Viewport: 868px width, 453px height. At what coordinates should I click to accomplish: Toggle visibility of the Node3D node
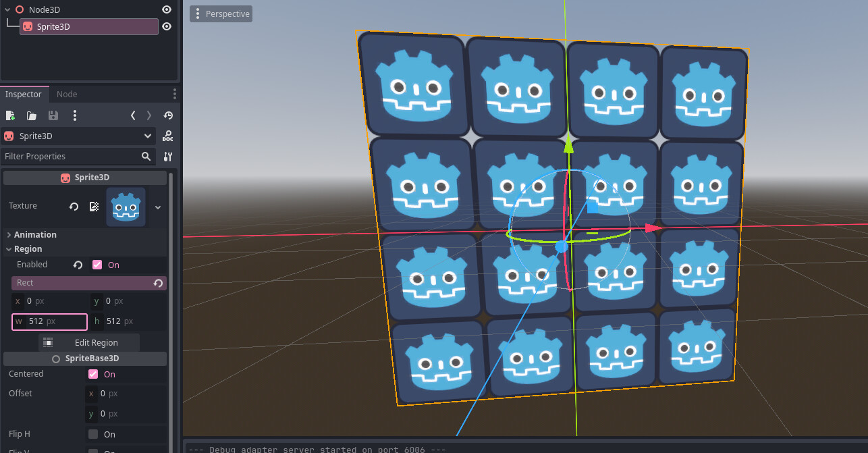click(x=167, y=9)
